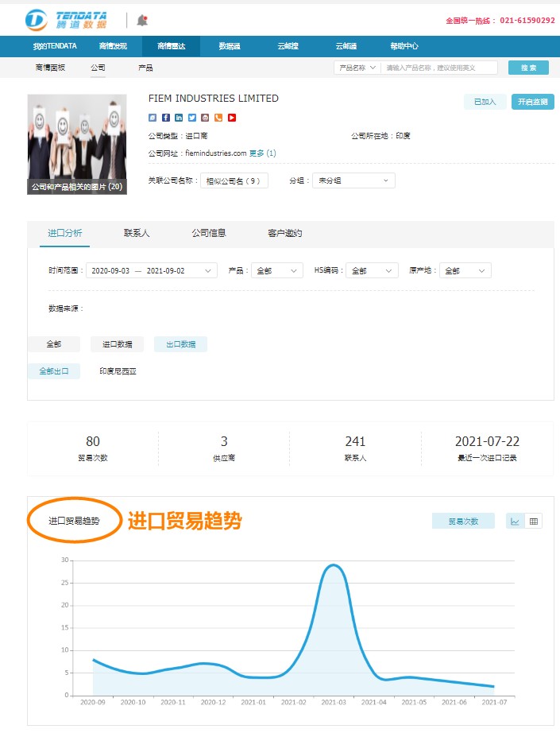Open 数据通 menu
Image resolution: width=560 pixels, height=733 pixels.
pyautogui.click(x=230, y=46)
